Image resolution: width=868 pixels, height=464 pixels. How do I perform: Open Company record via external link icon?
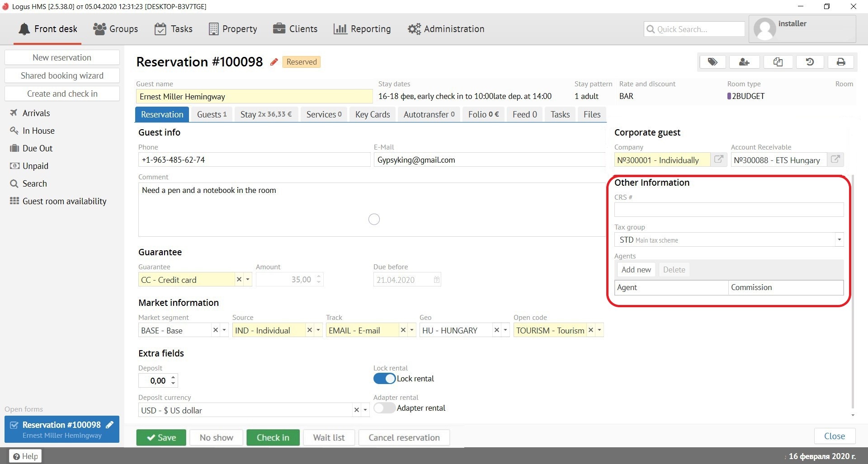pyautogui.click(x=718, y=159)
